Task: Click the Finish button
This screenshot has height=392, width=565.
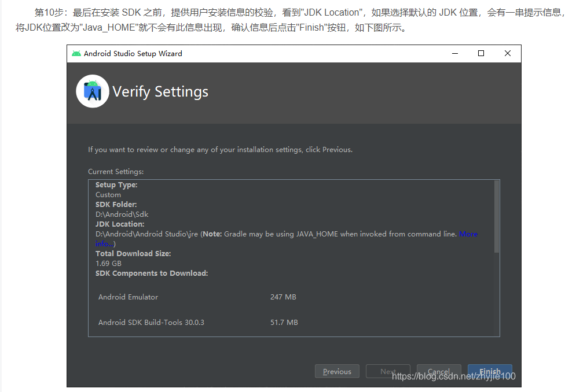Action: point(490,371)
